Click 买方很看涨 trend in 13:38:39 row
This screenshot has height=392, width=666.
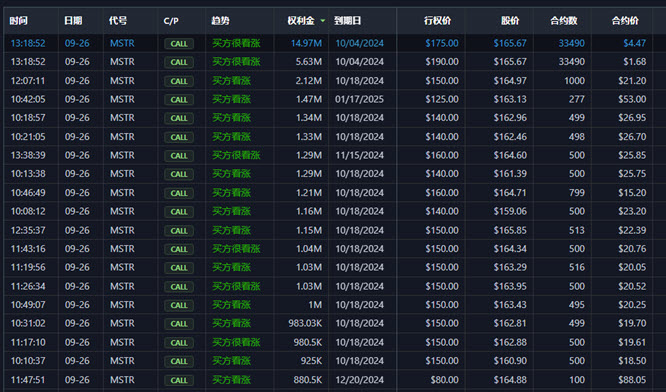pos(236,155)
